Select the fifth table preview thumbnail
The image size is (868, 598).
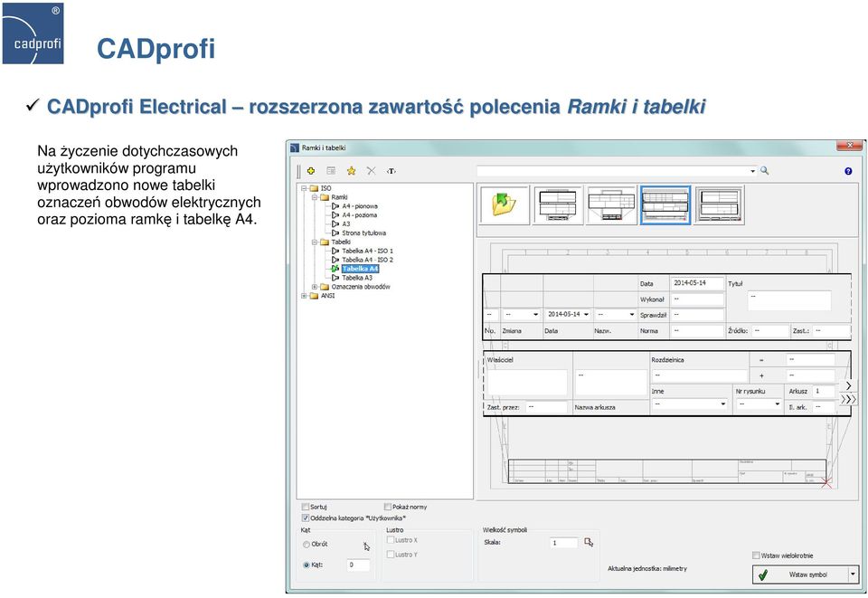point(719,204)
